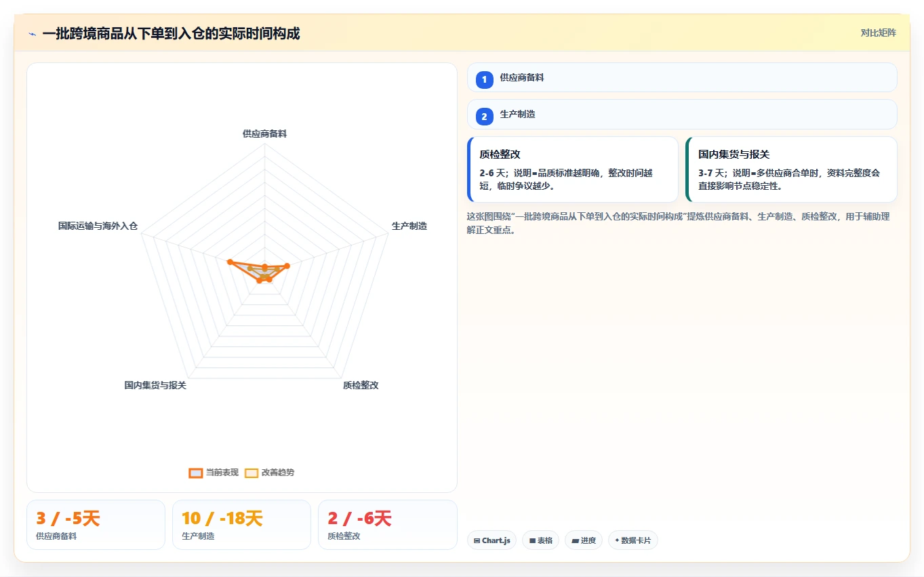
Task: Click the 当前表现 orange legend swatch
Action: click(x=195, y=473)
